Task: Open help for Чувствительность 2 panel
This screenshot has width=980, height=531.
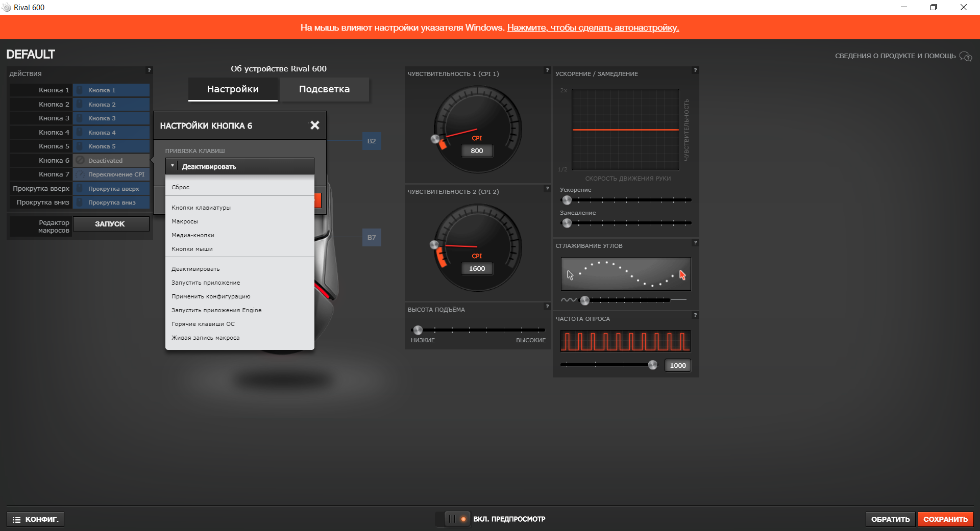Action: (547, 189)
